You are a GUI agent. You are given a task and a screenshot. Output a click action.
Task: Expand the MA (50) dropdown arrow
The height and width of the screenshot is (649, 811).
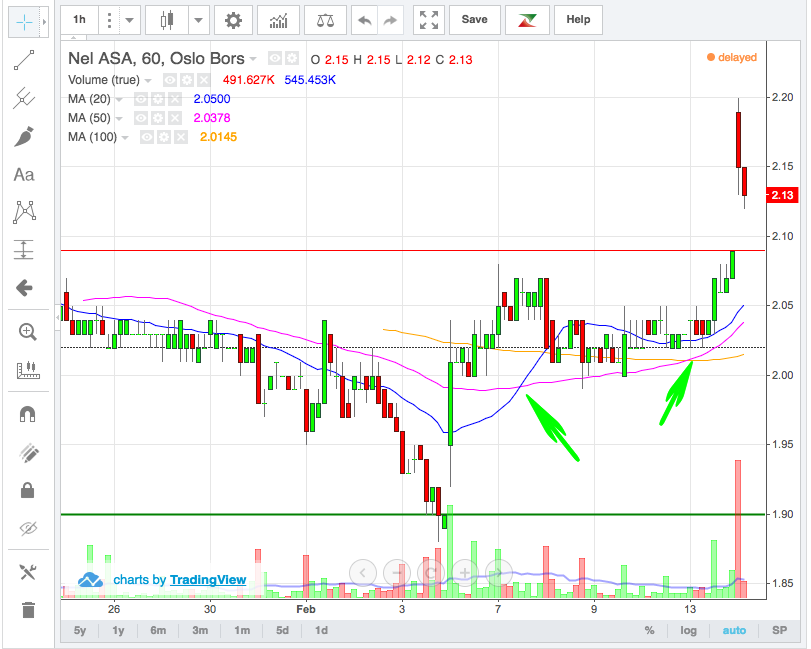click(119, 118)
